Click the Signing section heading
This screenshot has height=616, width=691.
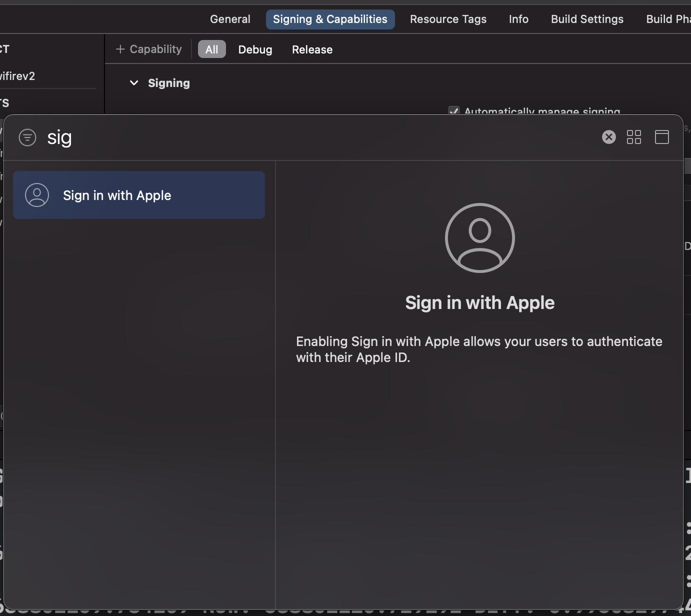169,83
